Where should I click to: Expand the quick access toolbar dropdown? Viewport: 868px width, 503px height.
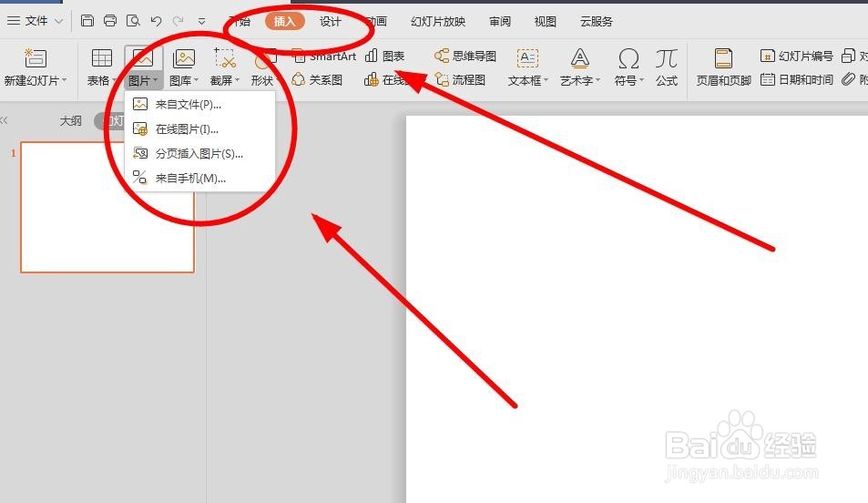pos(201,22)
